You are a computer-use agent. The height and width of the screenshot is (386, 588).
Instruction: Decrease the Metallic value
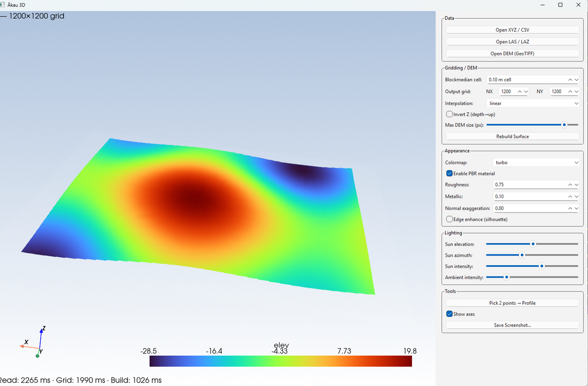pyautogui.click(x=576, y=196)
